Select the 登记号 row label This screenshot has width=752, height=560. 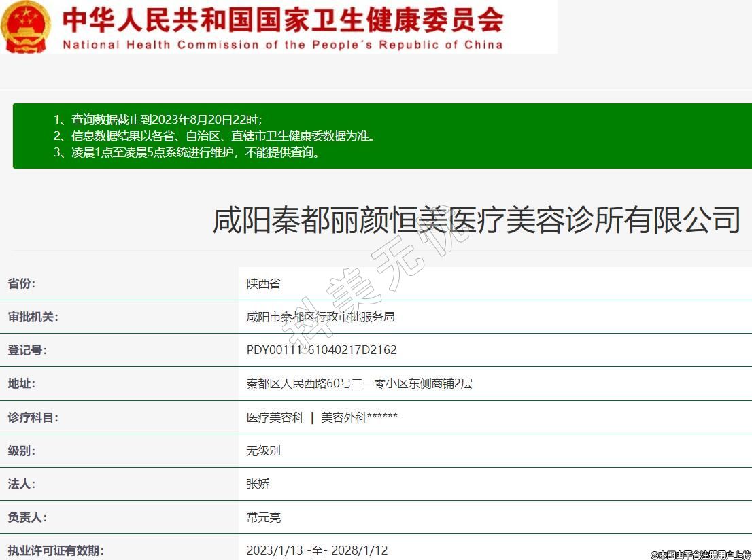point(27,350)
